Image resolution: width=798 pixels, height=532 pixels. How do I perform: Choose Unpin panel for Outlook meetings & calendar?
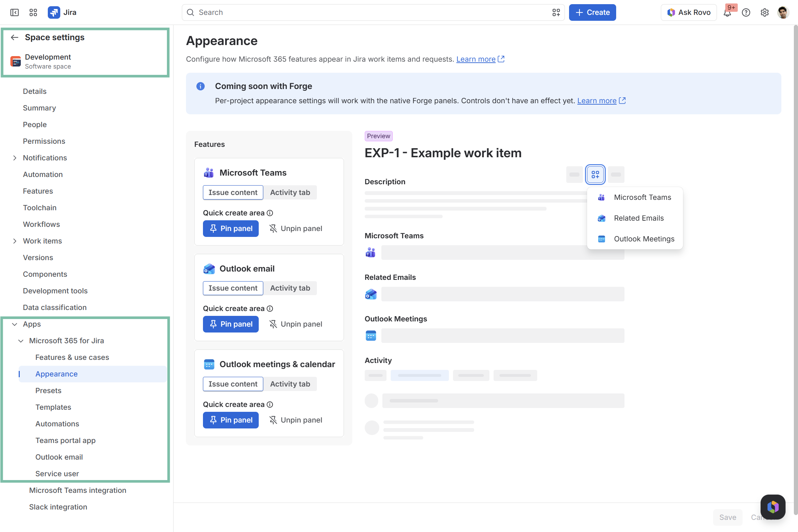296,420
